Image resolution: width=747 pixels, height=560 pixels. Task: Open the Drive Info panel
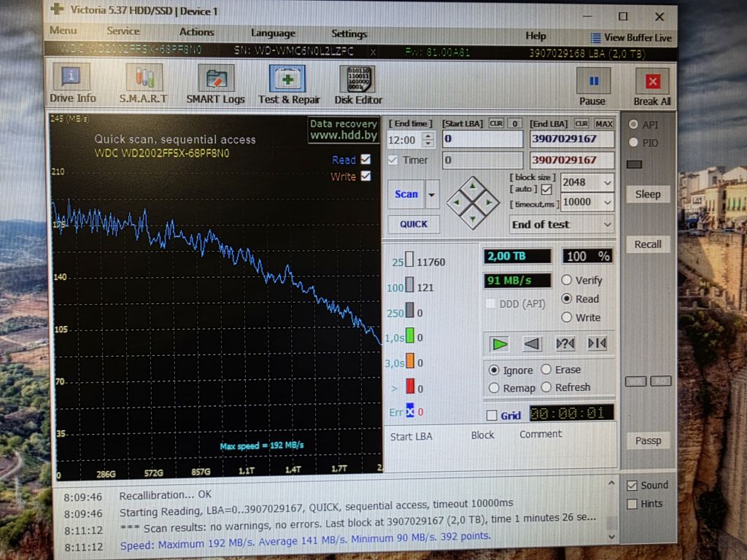coord(72,84)
